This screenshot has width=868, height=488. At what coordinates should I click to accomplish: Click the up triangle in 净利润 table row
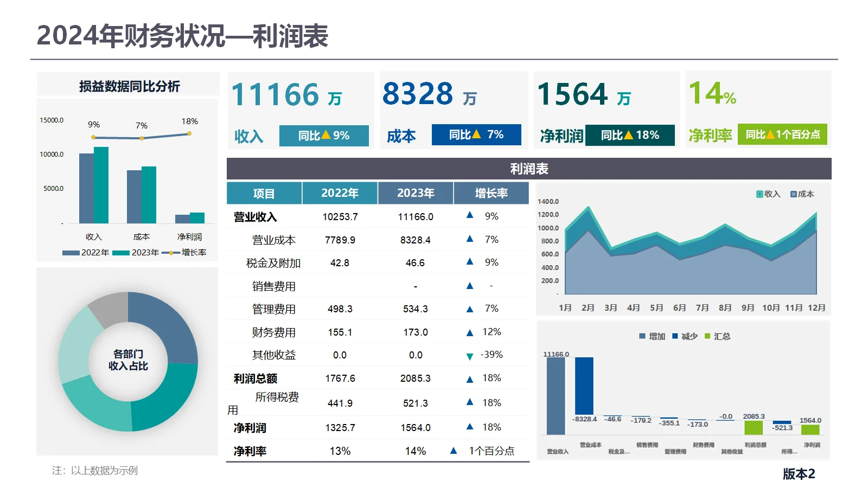(x=470, y=426)
